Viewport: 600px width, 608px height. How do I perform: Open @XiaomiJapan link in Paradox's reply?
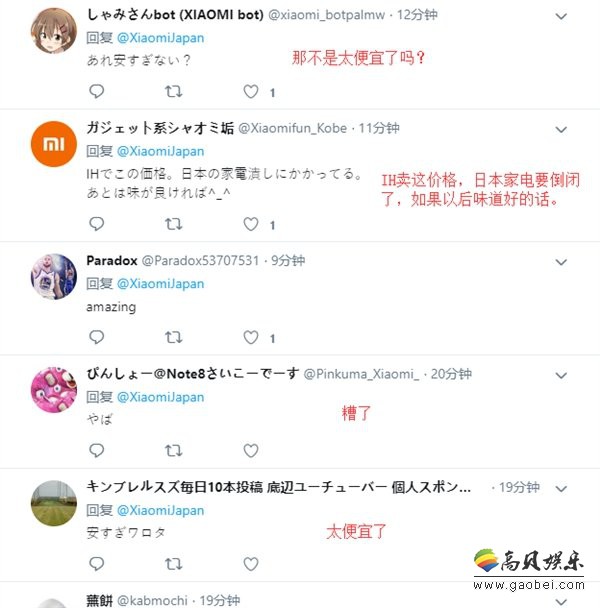click(x=160, y=284)
